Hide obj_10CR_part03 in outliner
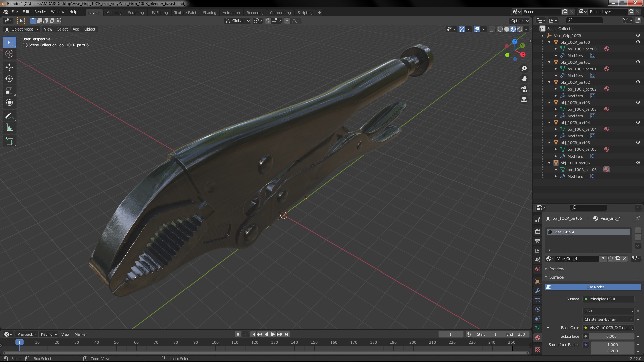The height and width of the screenshot is (362, 644). [638, 102]
